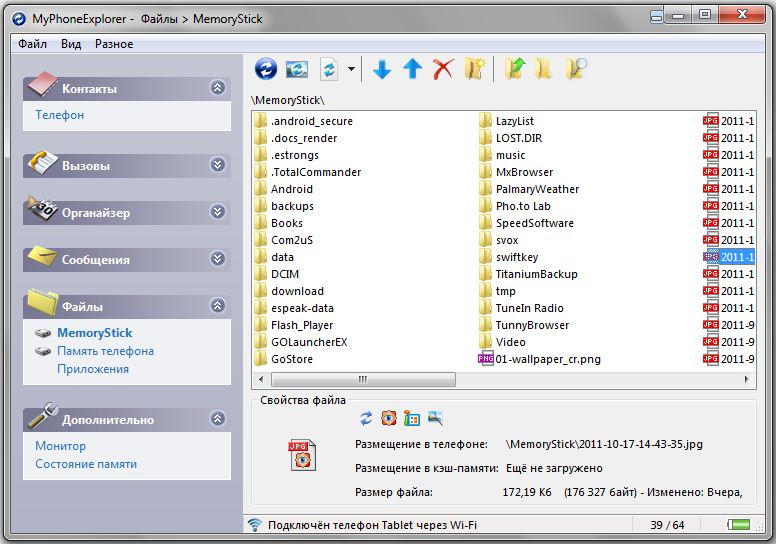This screenshot has width=776, height=544.
Task: Select the TitaniumBackup folder
Action: click(x=529, y=274)
